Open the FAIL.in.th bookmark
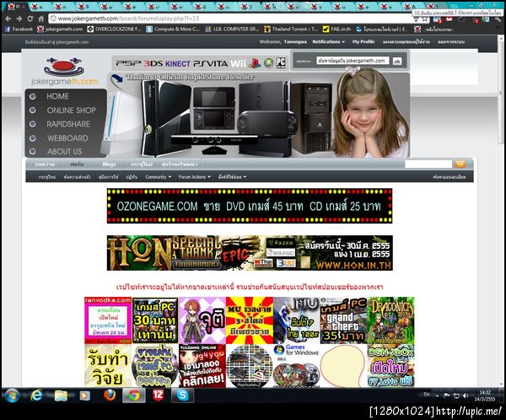 point(336,29)
